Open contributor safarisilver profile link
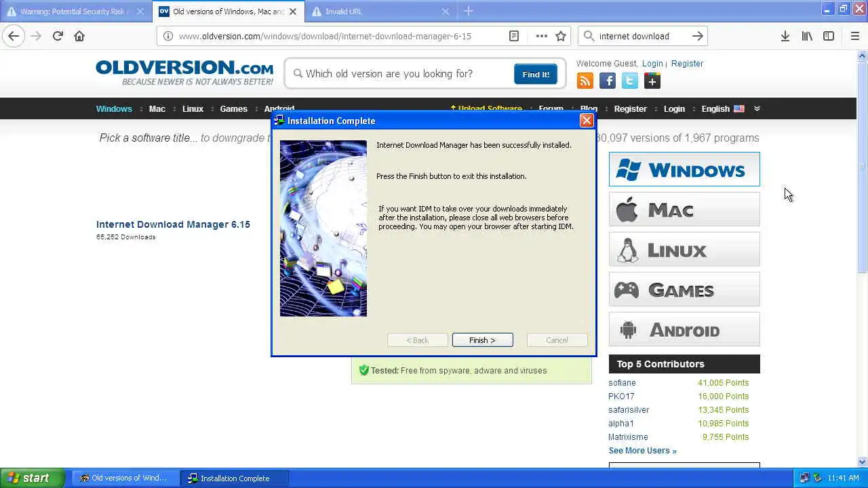This screenshot has width=868, height=488. tap(629, 410)
